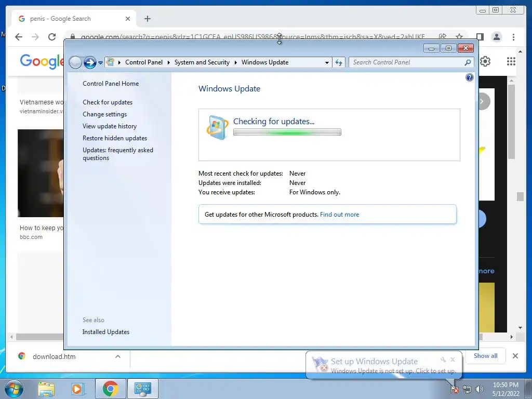Click the magnifier icon in Search Control Panel

[468, 62]
